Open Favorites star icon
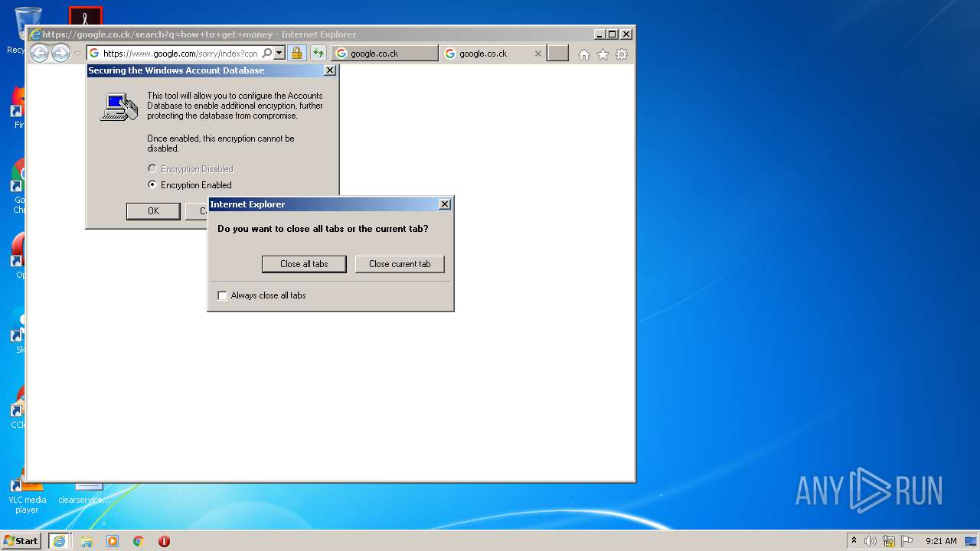The image size is (980, 551). pyautogui.click(x=603, y=54)
